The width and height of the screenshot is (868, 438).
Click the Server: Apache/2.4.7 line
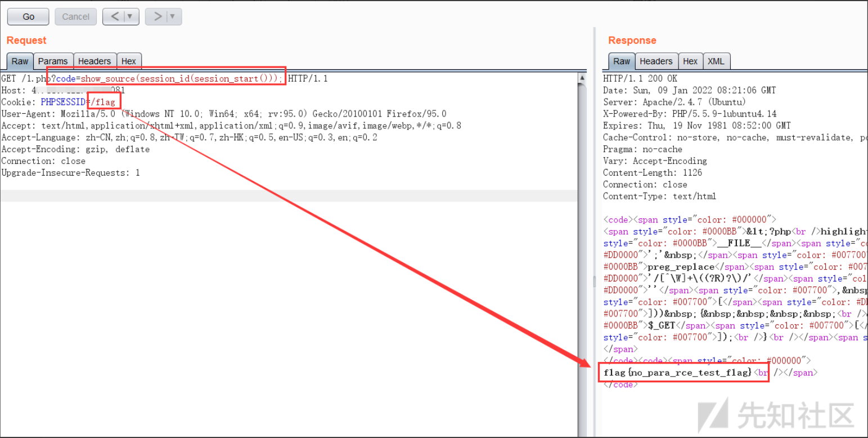674,102
